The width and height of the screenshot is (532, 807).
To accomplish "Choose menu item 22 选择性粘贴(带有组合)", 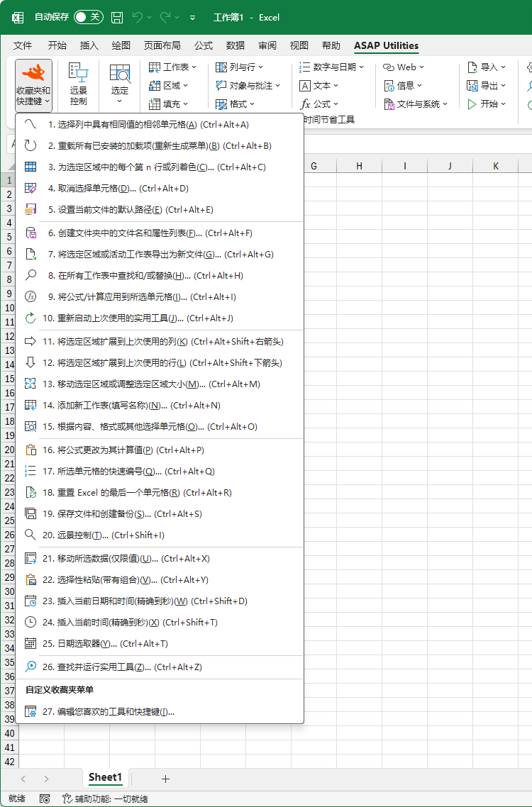I will tap(160, 579).
